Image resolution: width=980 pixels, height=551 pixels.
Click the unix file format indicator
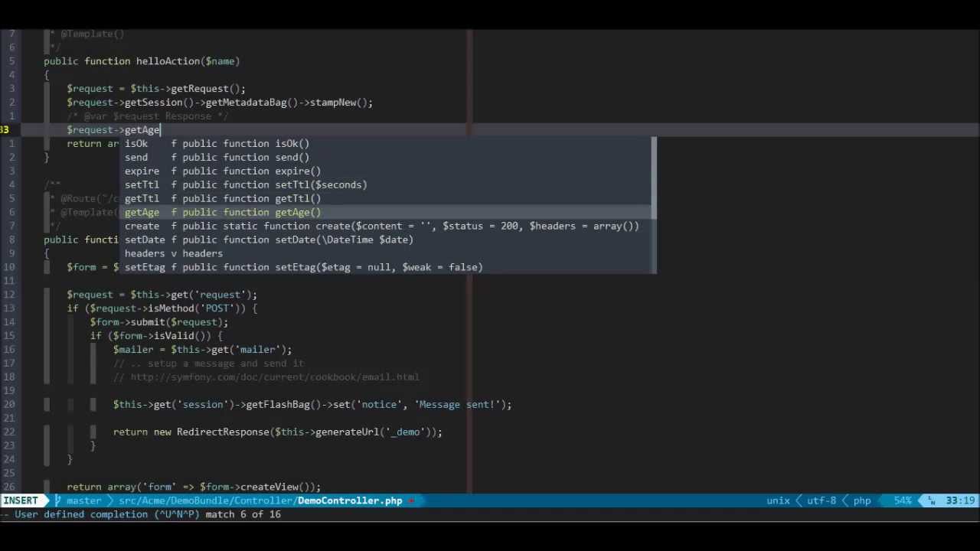click(778, 500)
